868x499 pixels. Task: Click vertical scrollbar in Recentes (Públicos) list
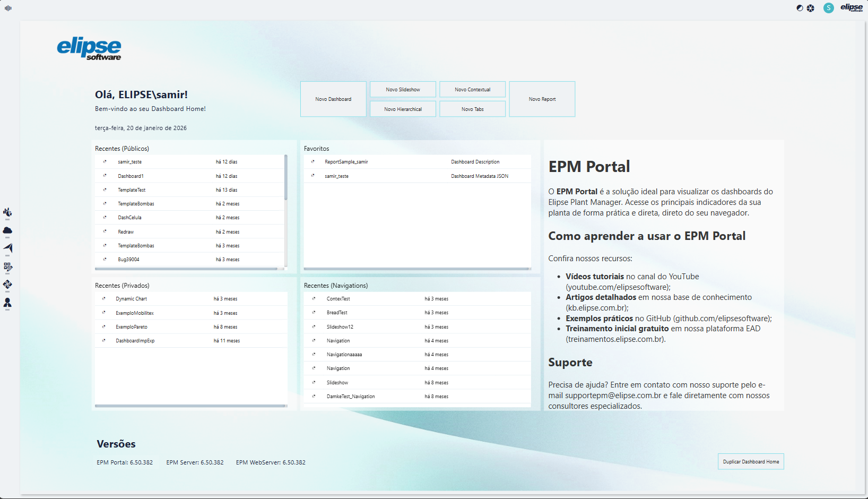click(x=286, y=178)
